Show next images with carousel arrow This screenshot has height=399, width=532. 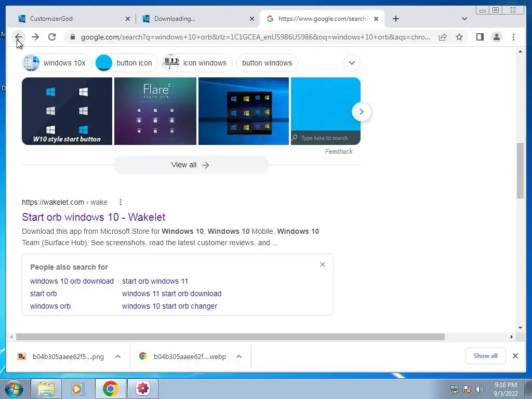(362, 112)
